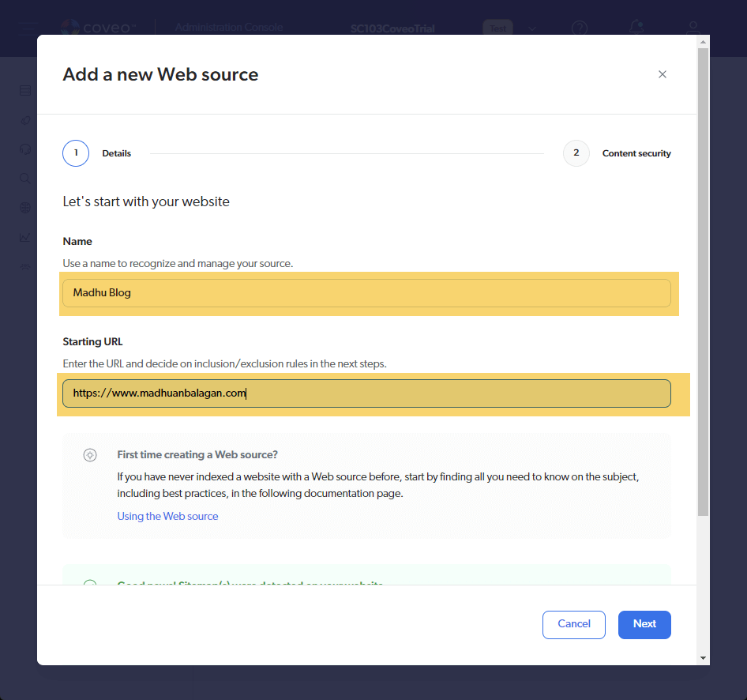Open the magnifier Search sidebar icon
The image size is (747, 700).
pyautogui.click(x=25, y=179)
